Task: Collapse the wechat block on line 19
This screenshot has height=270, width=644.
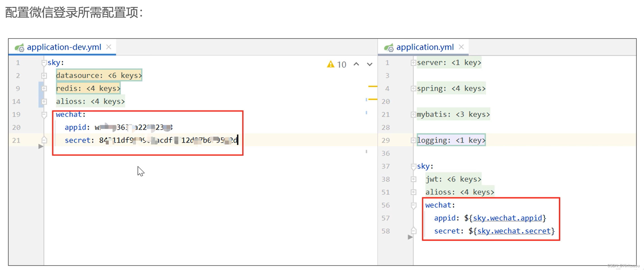Action: pos(44,115)
